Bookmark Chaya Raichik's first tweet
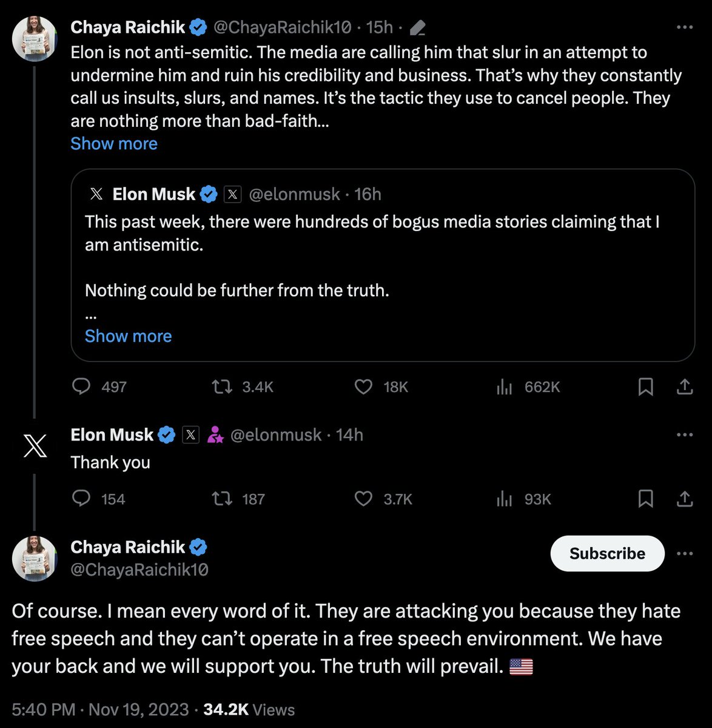The height and width of the screenshot is (728, 712). [646, 387]
